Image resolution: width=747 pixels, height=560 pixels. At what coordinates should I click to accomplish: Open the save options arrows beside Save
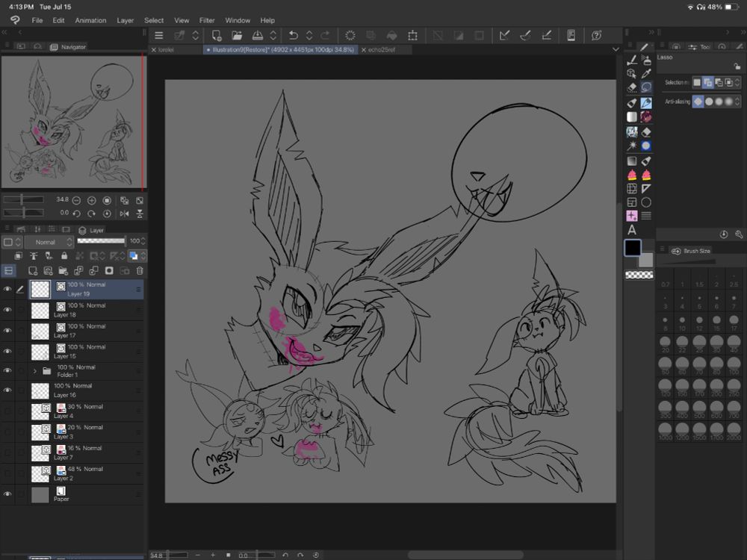273,36
